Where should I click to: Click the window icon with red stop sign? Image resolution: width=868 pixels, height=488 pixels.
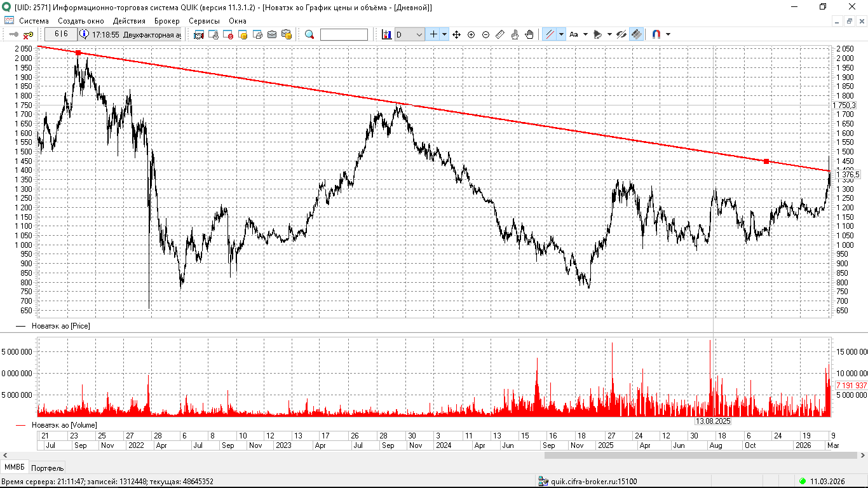[228, 34]
